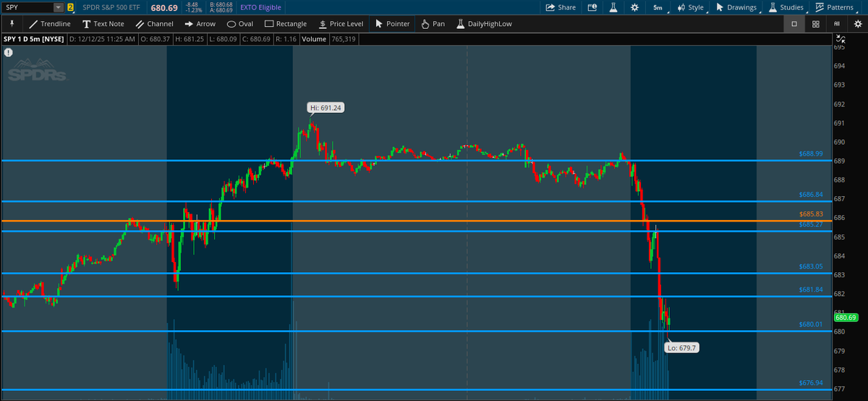Click the Share button
Image resolution: width=868 pixels, height=401 pixels.
coord(561,7)
